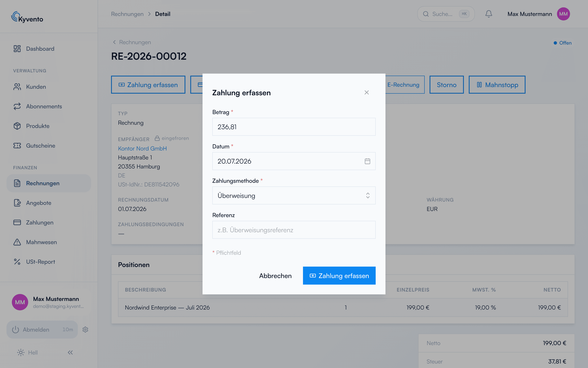Click the Gutscheine ticket icon
The height and width of the screenshot is (368, 588).
17,146
